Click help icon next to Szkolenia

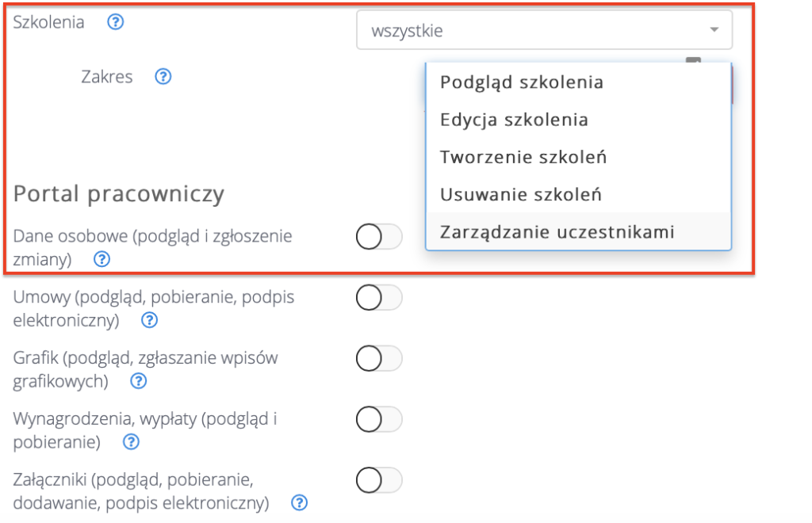point(116,22)
